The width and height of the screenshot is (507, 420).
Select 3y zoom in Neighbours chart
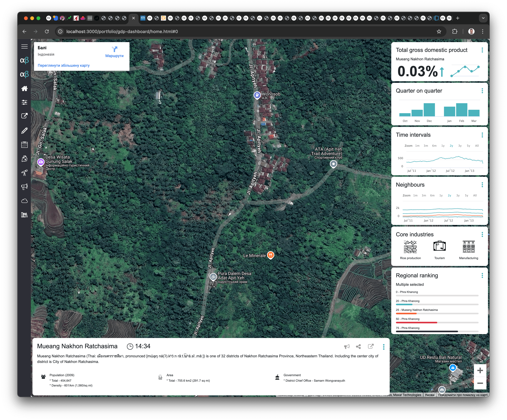tap(458, 196)
